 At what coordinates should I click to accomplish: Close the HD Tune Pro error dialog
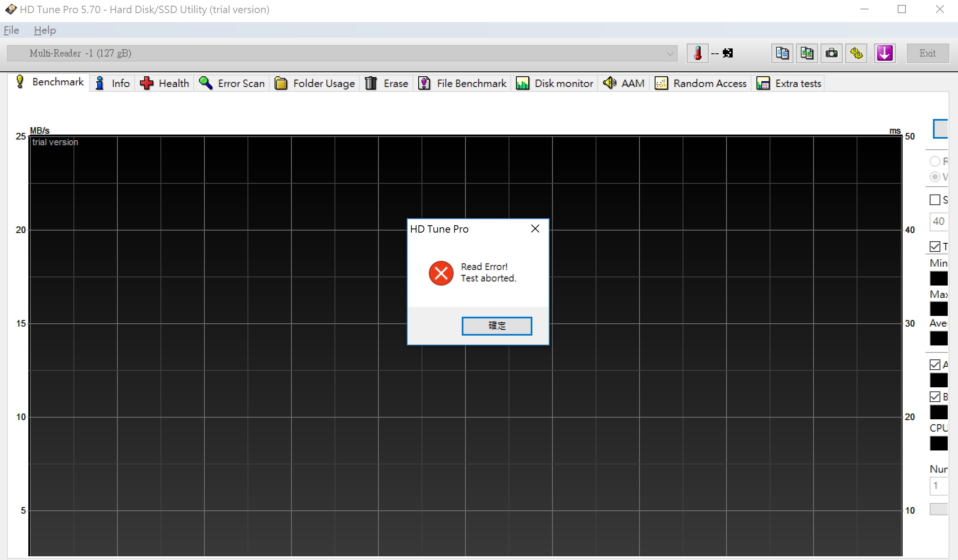535,229
